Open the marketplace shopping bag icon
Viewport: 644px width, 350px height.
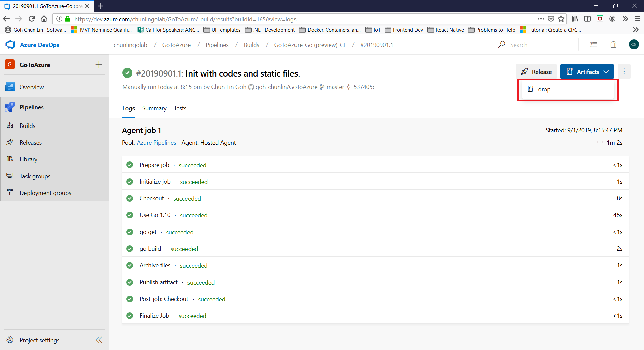(613, 44)
